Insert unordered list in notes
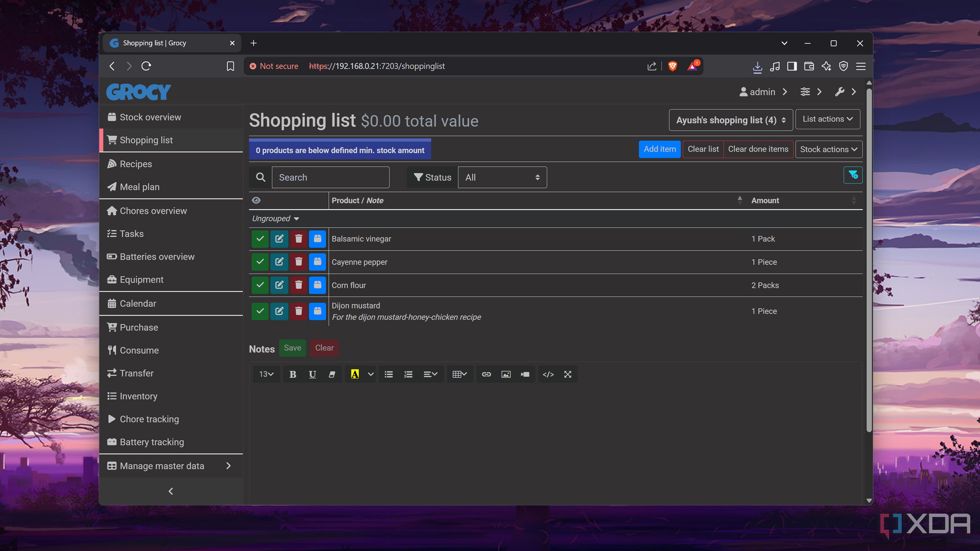The image size is (980, 551). pos(388,374)
